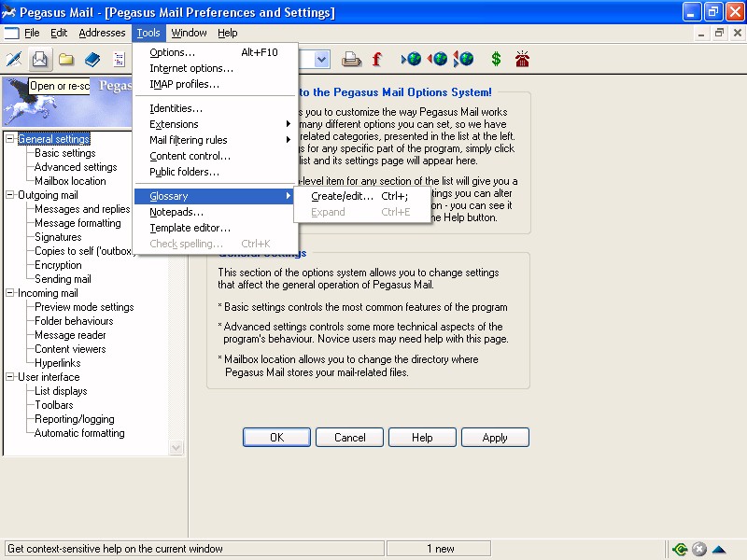Select Advanced settings tree item
This screenshot has width=747, height=560.
click(76, 167)
